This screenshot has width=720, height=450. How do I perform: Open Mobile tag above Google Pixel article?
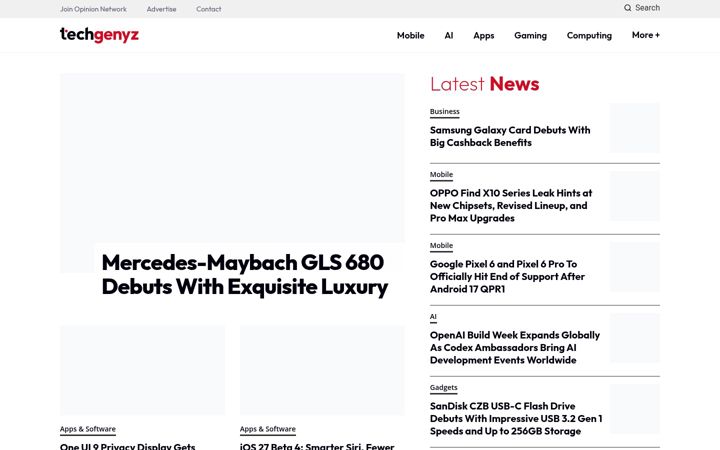click(441, 246)
